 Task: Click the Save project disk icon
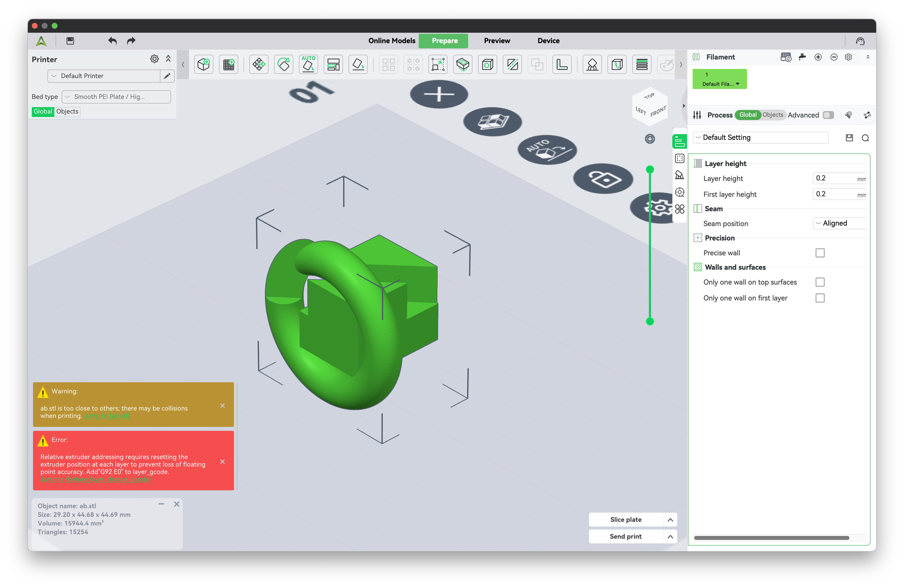[70, 41]
